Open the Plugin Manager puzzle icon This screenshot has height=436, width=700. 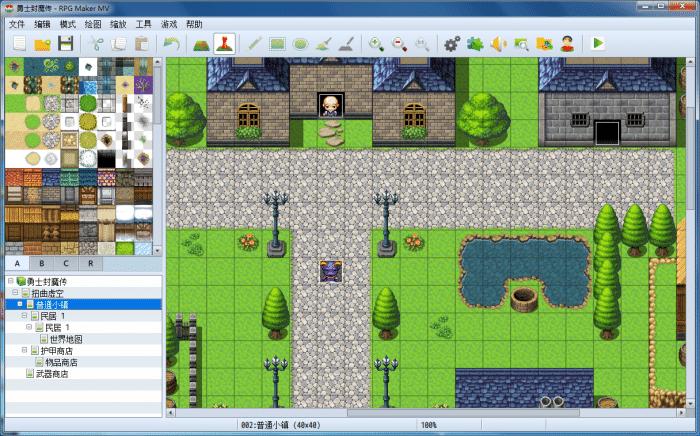475,44
